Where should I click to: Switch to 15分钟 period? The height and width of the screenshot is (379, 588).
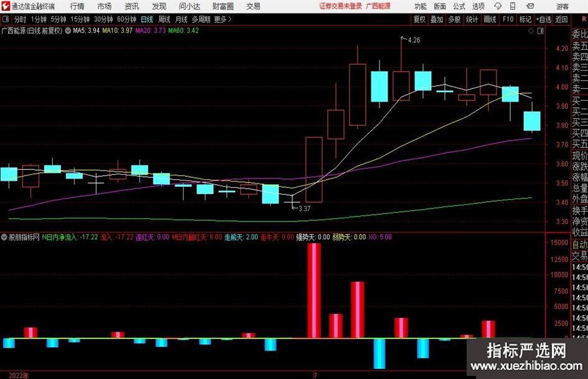pos(80,19)
